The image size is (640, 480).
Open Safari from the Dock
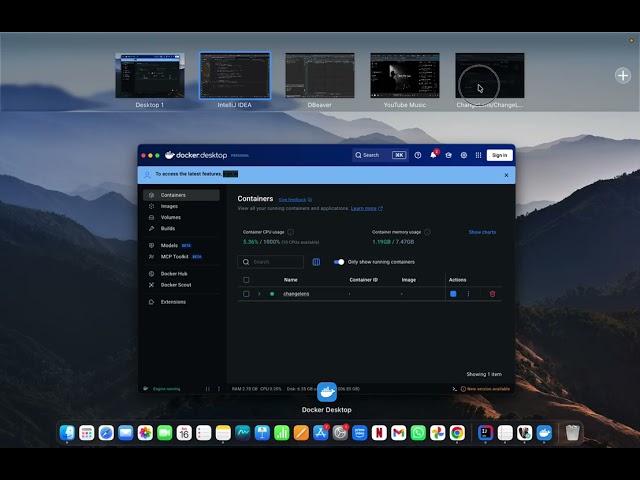[106, 433]
